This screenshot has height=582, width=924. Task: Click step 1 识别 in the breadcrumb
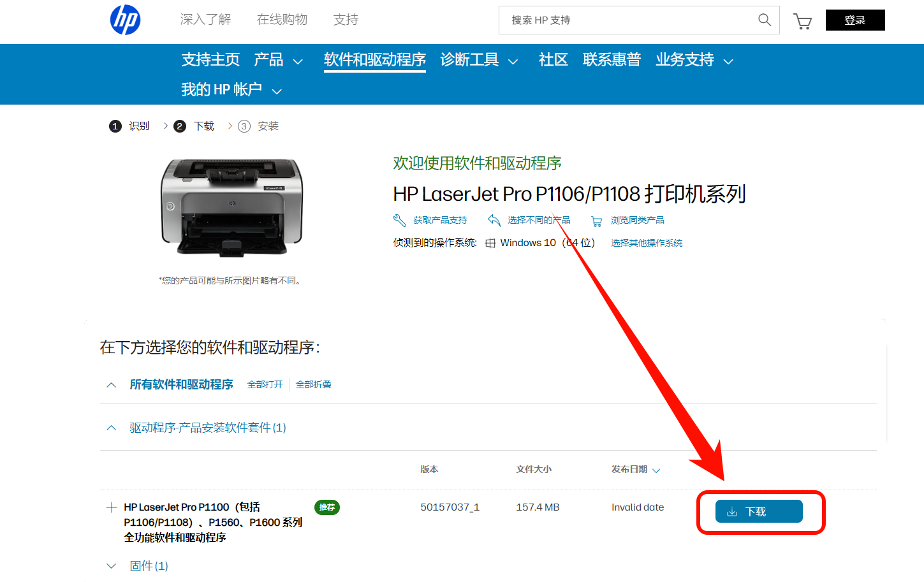[129, 126]
